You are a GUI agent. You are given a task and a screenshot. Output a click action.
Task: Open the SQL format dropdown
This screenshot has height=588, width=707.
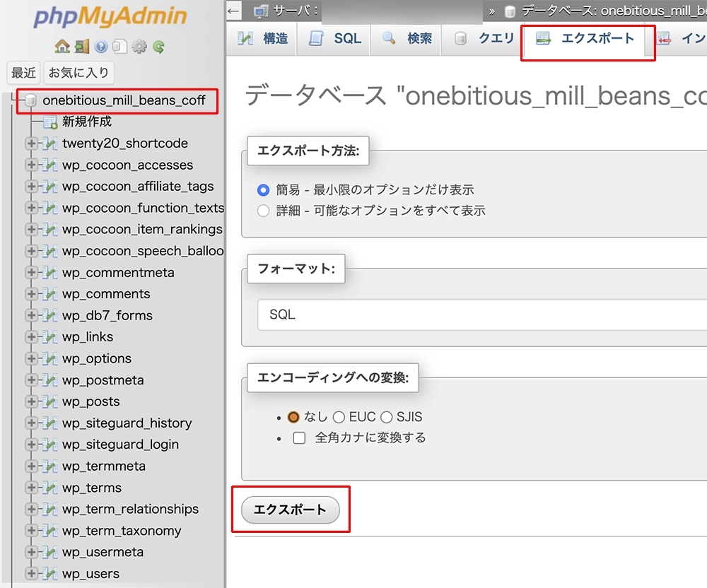pyautogui.click(x=481, y=314)
